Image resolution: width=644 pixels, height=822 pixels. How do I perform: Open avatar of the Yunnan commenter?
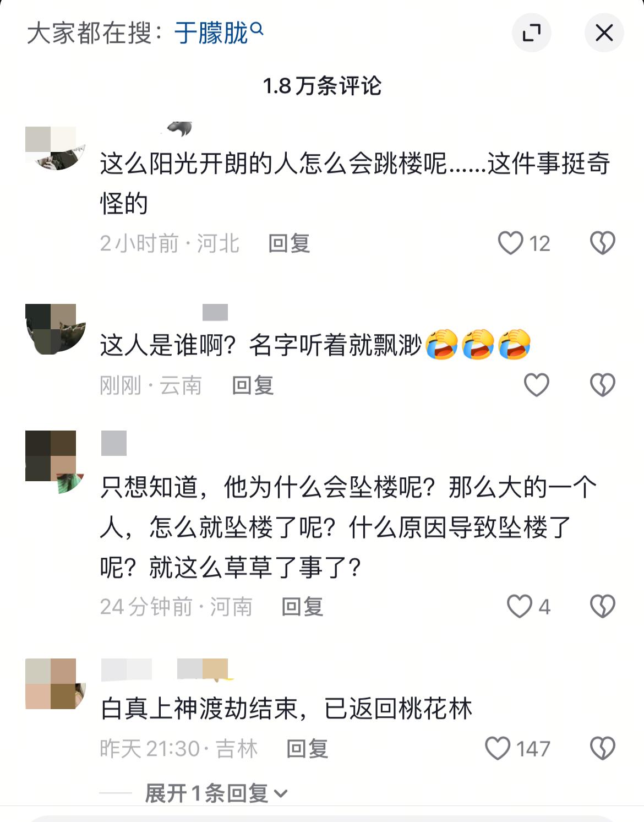coord(56,329)
